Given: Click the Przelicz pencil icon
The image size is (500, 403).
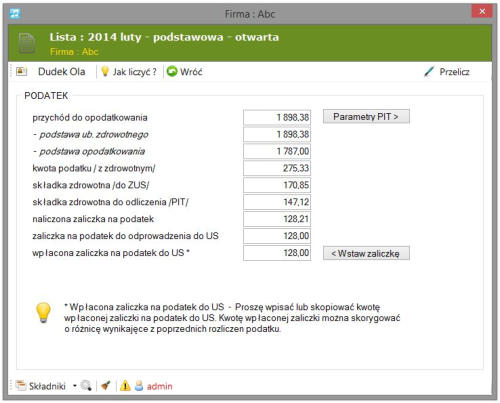Looking at the screenshot, I should coord(429,71).
